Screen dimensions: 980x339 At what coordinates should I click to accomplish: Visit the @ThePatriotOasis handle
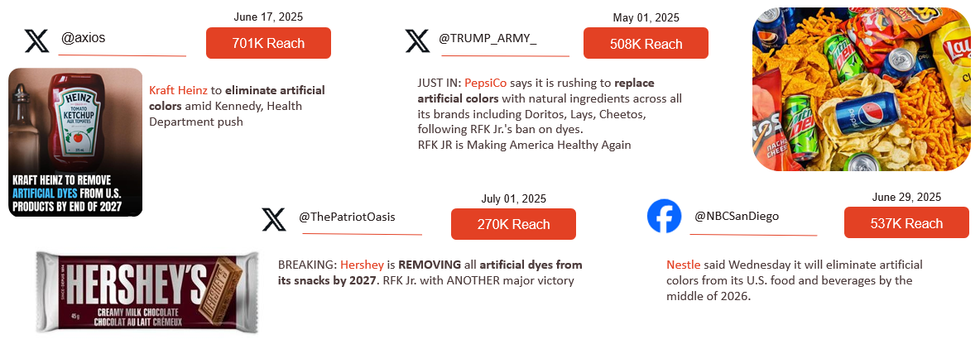347,217
